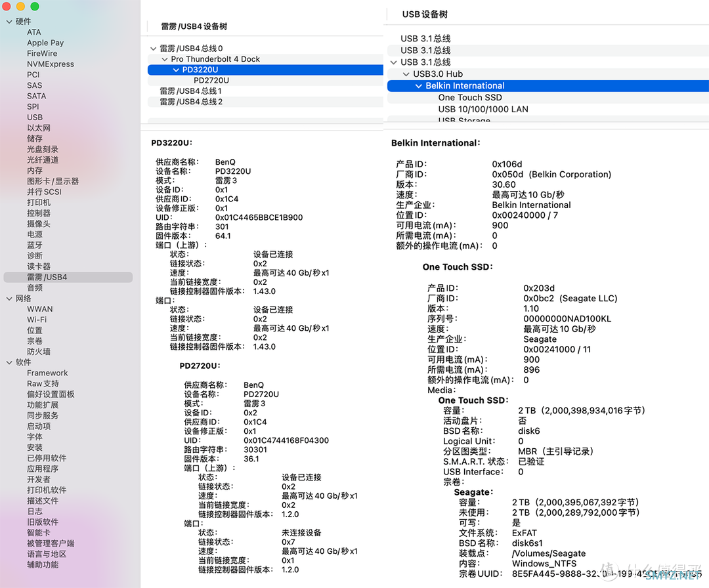The image size is (709, 588).
Task: Select 蓝牙 sidebar item
Action: coord(35,245)
